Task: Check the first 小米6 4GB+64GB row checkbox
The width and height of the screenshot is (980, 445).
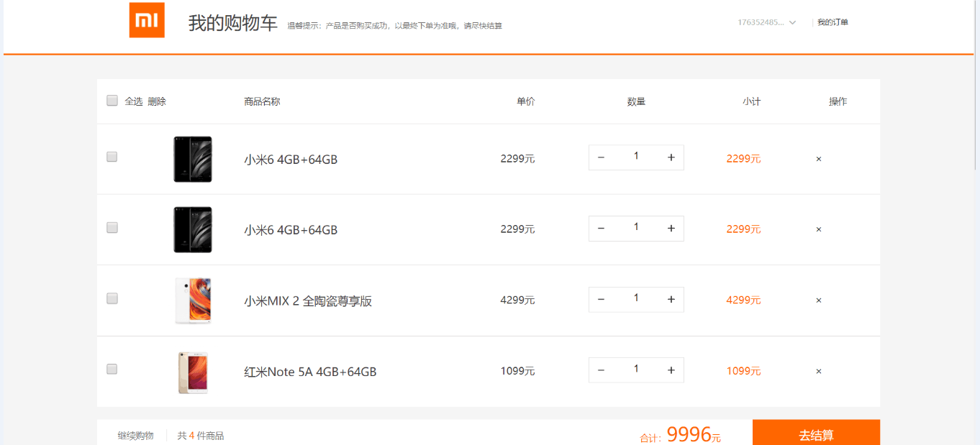Action: 112,157
